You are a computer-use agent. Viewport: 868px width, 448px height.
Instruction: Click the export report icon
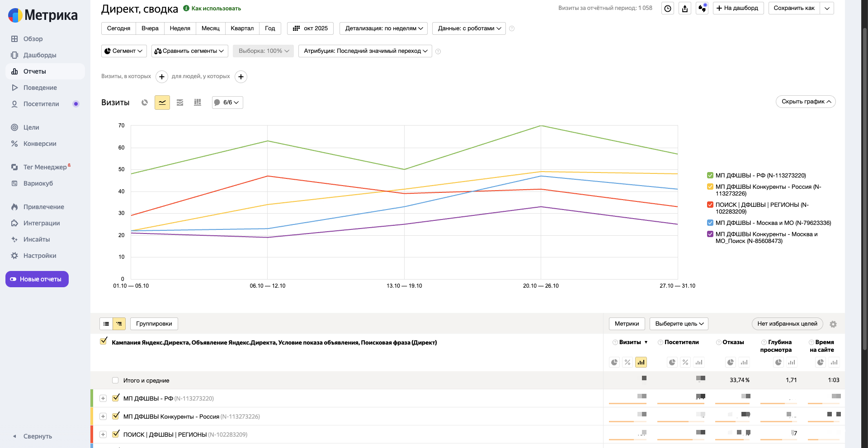(x=685, y=9)
